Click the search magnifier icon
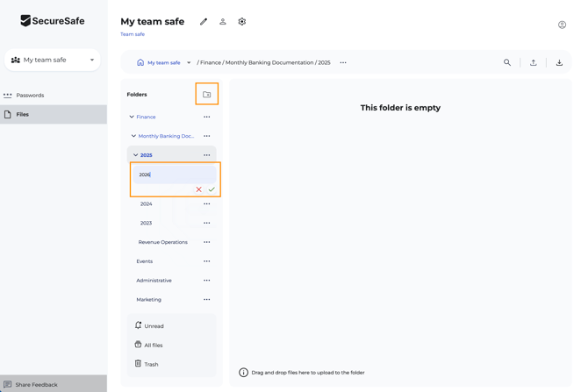 (507, 63)
